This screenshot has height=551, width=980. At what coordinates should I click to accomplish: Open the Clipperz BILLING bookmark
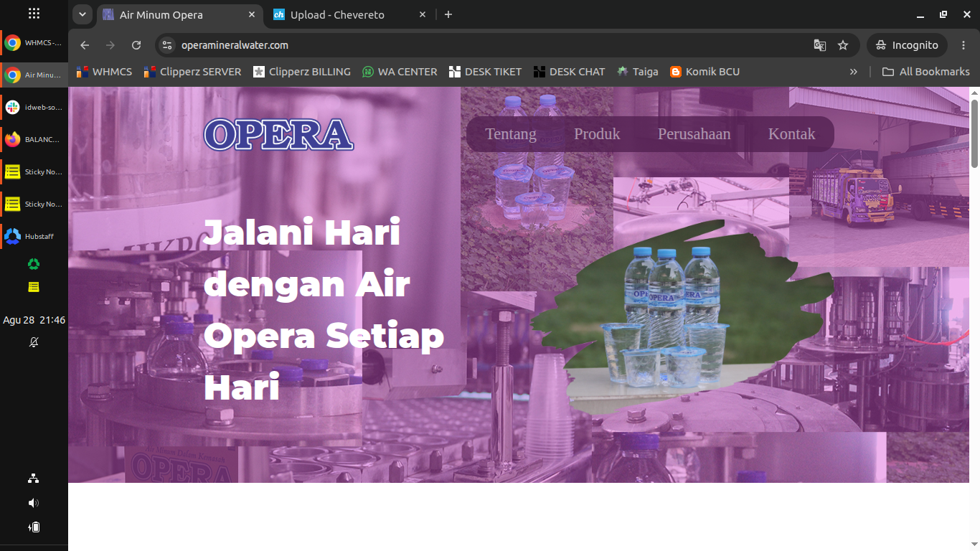tap(302, 72)
